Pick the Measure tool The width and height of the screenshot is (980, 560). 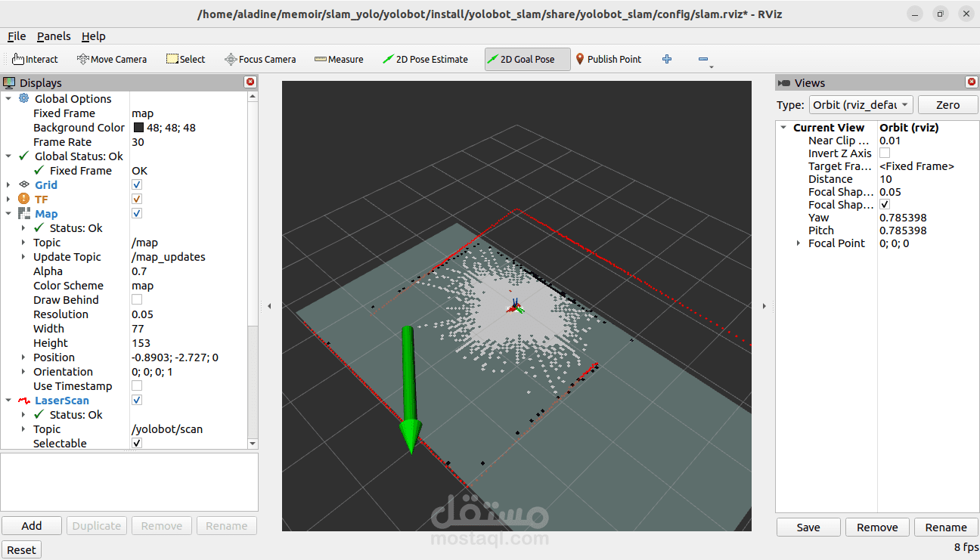coord(339,59)
